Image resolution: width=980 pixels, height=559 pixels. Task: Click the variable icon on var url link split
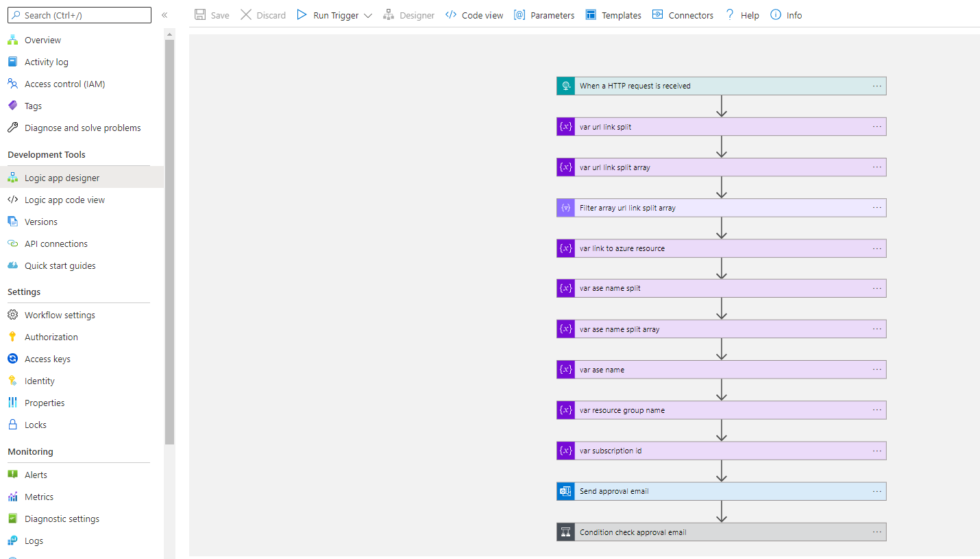pyautogui.click(x=565, y=126)
